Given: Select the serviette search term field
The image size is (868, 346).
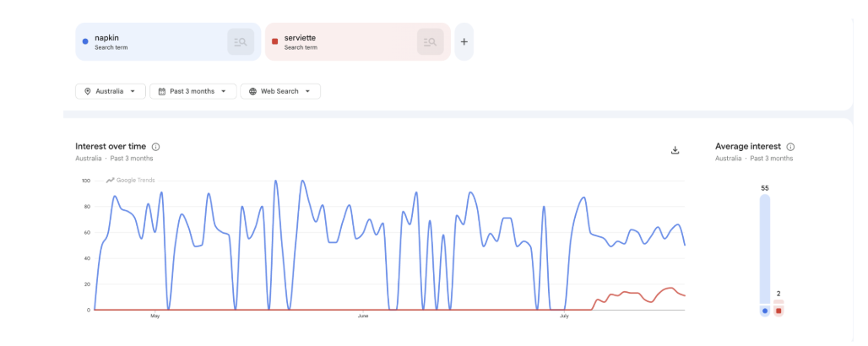Looking at the screenshot, I should point(358,42).
